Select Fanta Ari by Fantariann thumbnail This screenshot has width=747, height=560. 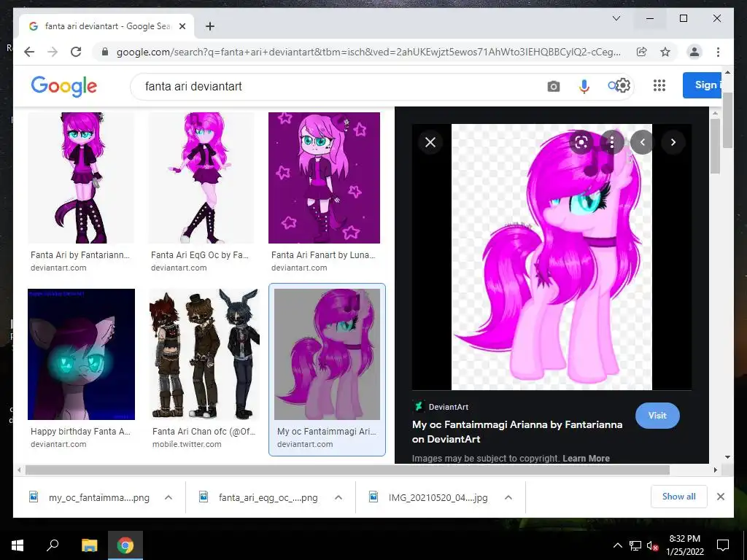[x=81, y=178]
